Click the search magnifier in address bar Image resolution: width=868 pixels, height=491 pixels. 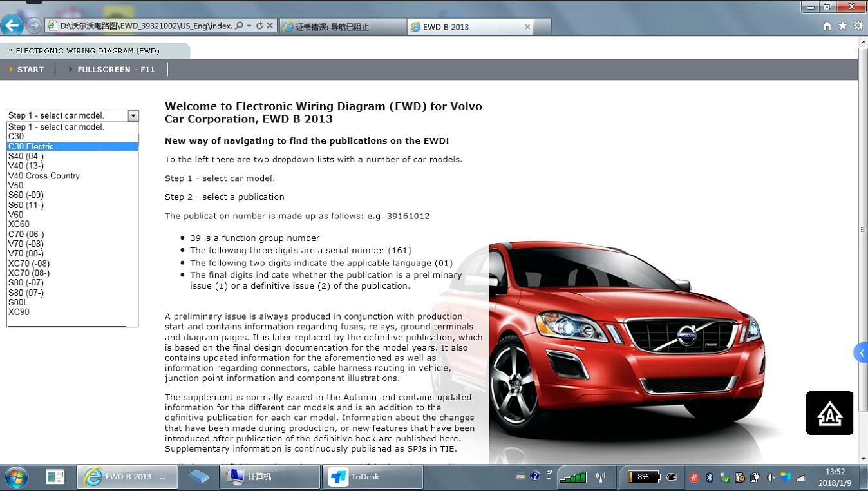point(239,26)
